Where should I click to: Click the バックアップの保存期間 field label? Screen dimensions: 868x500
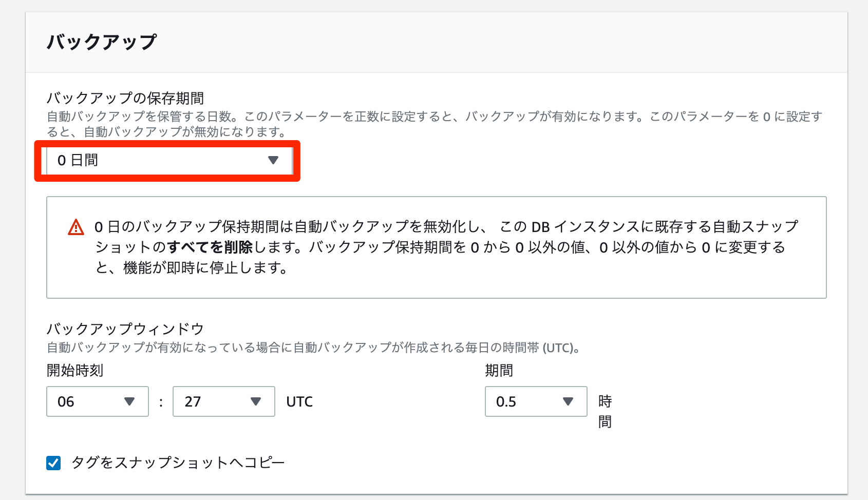point(125,98)
